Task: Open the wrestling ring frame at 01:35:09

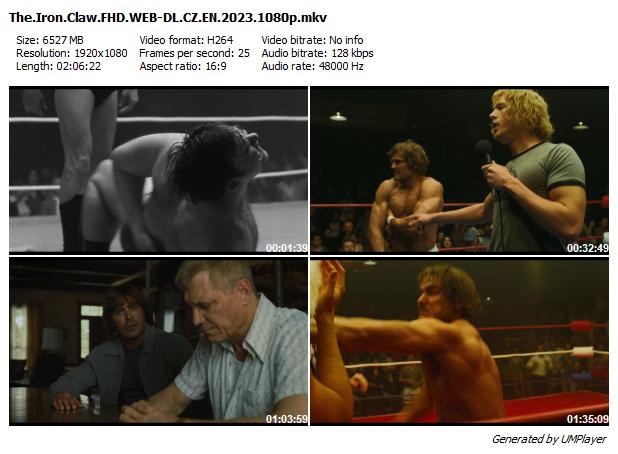Action: pos(460,341)
